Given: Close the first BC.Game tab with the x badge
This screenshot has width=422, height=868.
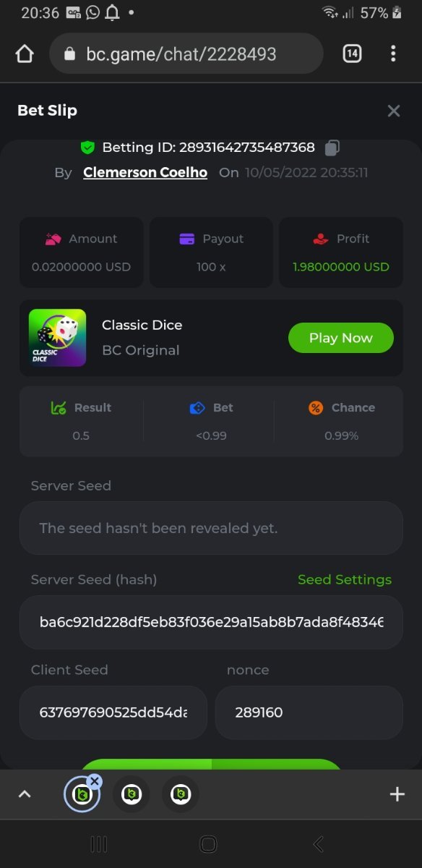Looking at the screenshot, I should point(95,781).
